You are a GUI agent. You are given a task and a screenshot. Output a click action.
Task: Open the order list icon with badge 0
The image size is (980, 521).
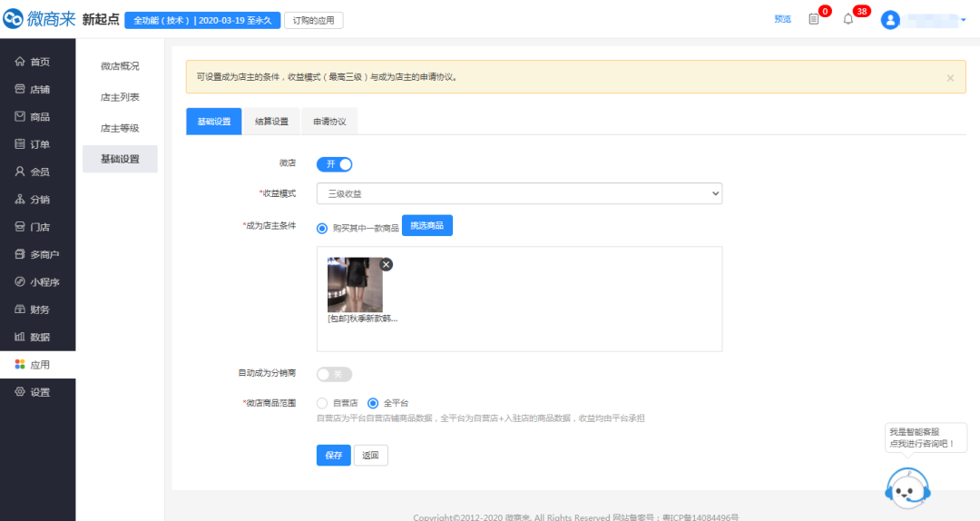[814, 19]
